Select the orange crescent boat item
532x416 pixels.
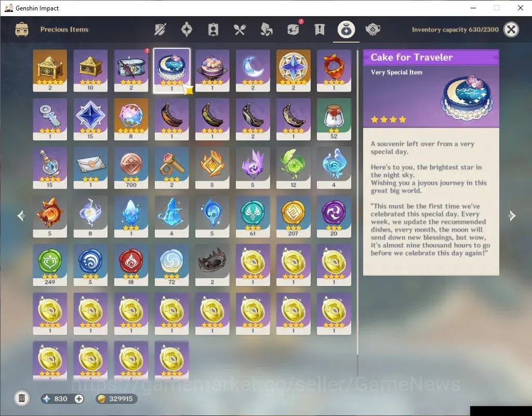click(171, 119)
